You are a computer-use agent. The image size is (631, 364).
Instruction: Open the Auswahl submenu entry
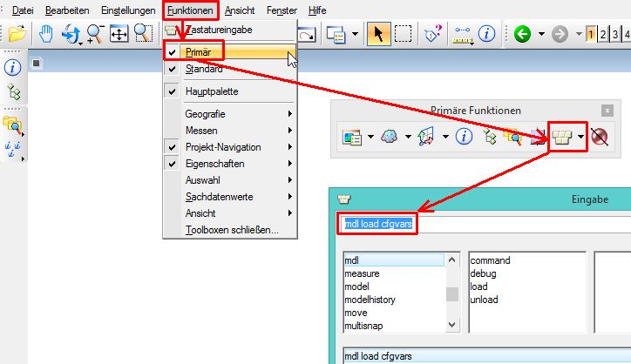click(230, 180)
